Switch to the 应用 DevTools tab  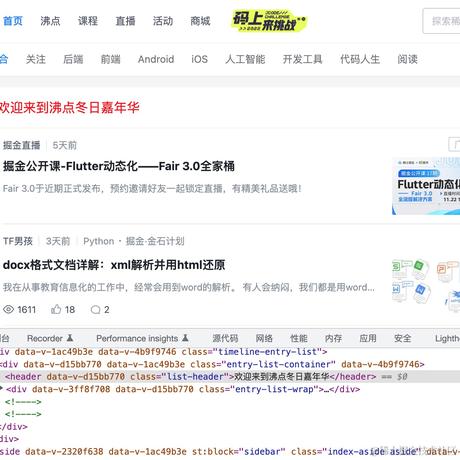click(368, 338)
